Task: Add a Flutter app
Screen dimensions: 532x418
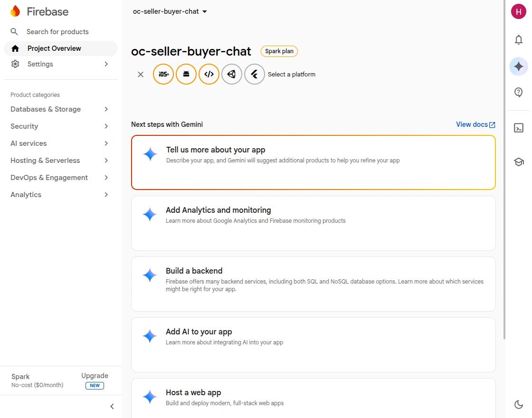Action: (x=255, y=74)
